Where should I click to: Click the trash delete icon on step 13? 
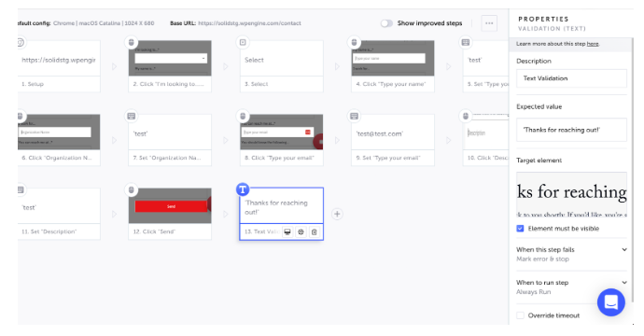click(315, 232)
